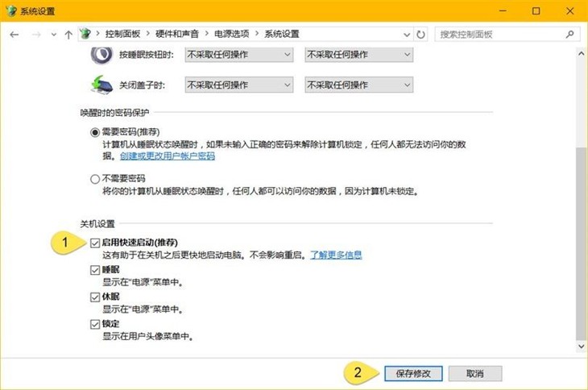The height and width of the screenshot is (390, 588).
Task: Toggle the 睡眠 checkbox
Action: [95, 270]
